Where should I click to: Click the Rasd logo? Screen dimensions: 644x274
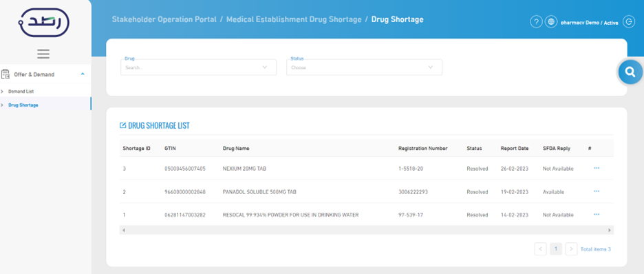coord(44,23)
